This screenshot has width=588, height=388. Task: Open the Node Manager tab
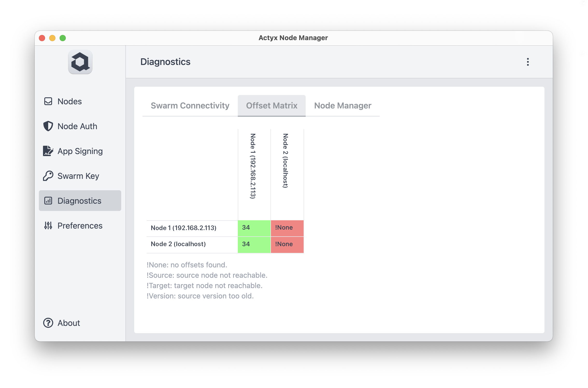click(342, 106)
